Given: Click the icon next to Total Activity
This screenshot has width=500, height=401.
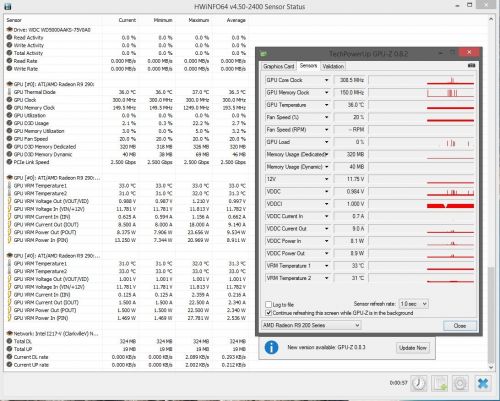Looking at the screenshot, I should (9, 53).
